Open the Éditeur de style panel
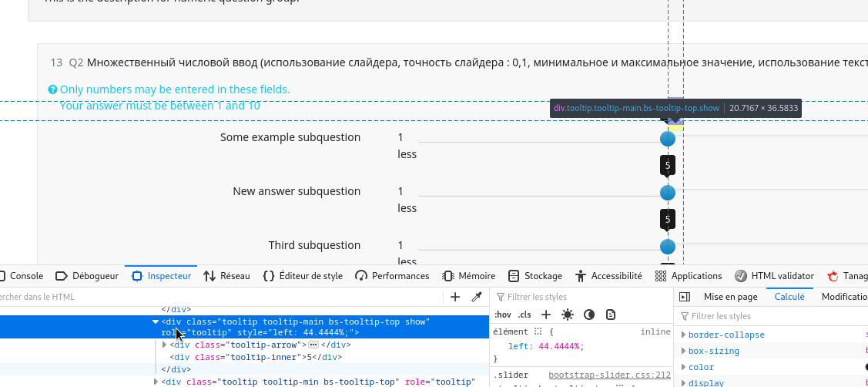 click(x=303, y=276)
